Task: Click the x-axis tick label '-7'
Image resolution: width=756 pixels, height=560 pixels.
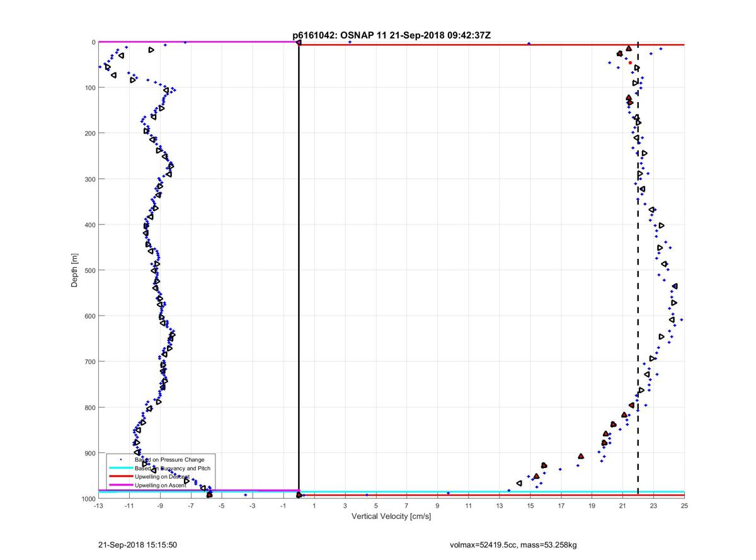Action: coord(190,505)
